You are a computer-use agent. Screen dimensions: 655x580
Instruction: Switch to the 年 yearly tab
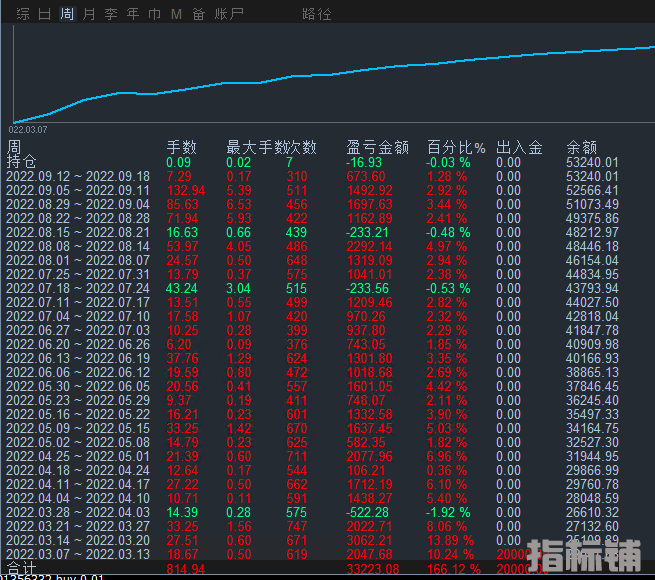133,14
